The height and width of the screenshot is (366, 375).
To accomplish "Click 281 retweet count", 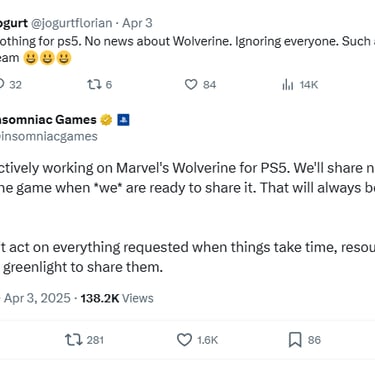I will coord(95,340).
